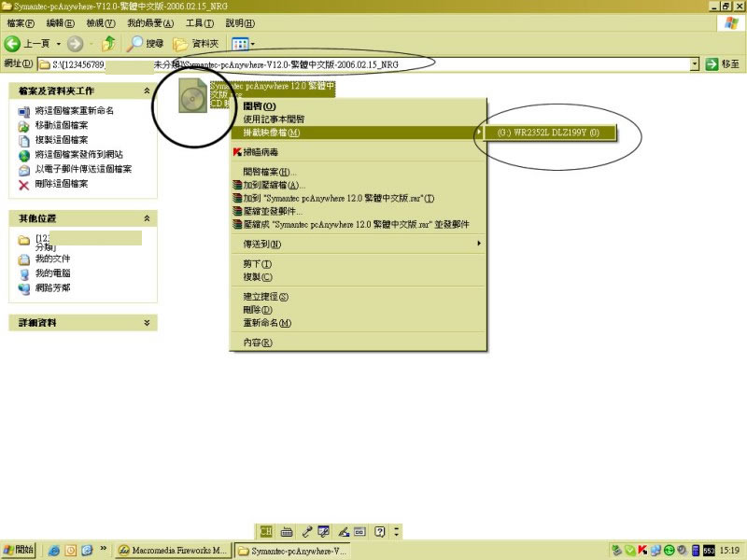747x560 pixels.
Task: Click 複製這個檔案 in the task pane
Action: (x=62, y=140)
